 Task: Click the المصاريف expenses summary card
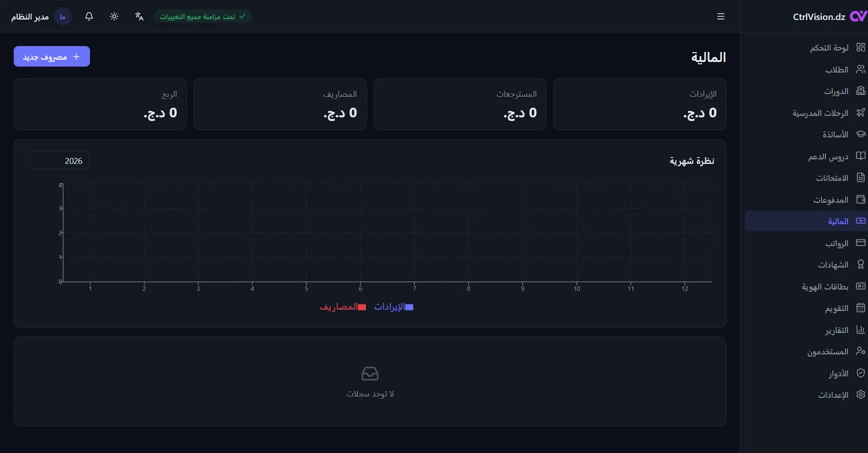click(280, 104)
